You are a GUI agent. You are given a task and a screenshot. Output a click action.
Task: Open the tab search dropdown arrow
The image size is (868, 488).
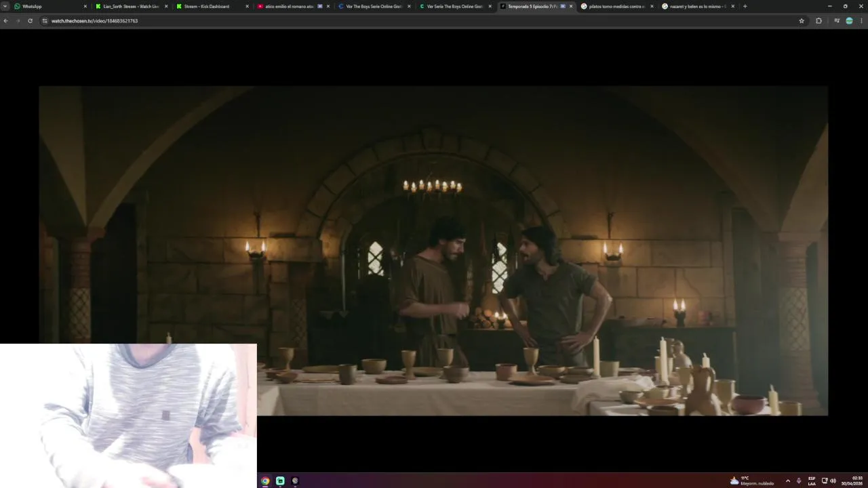(5, 6)
